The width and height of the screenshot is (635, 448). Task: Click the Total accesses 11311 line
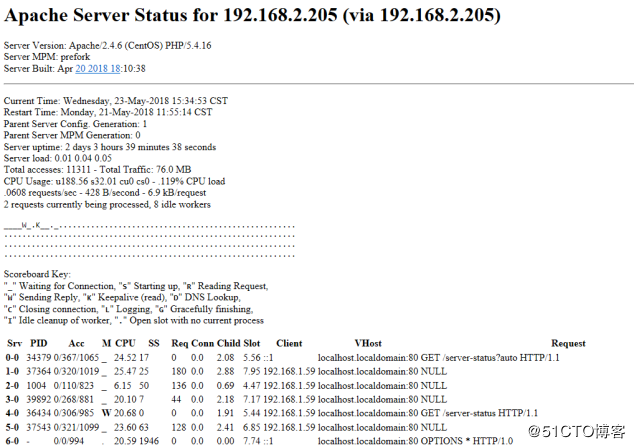coord(98,169)
